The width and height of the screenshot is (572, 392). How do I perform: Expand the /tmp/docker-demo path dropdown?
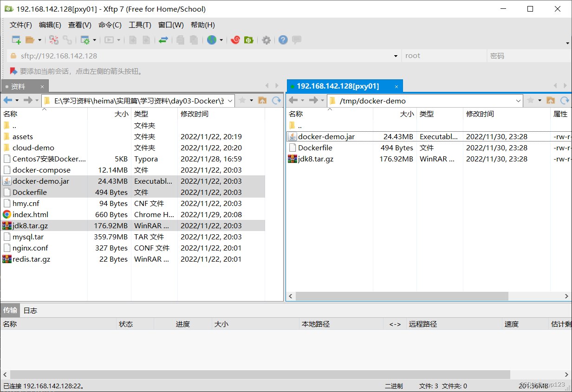click(x=519, y=101)
